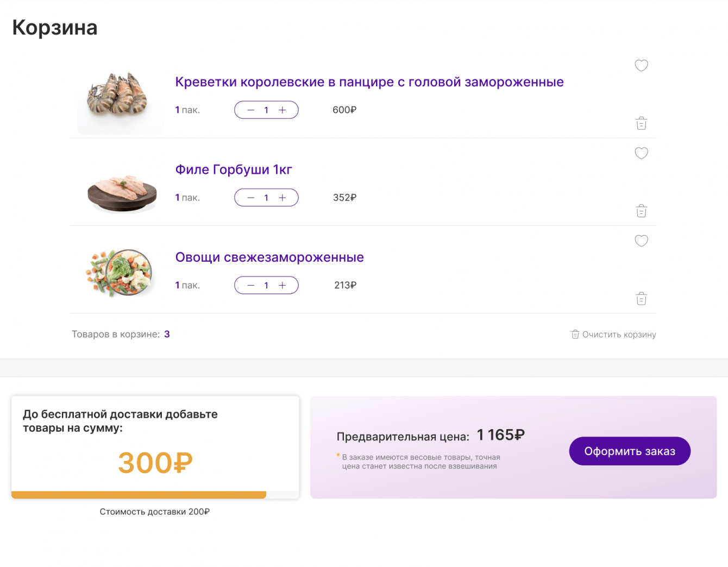This screenshot has height=567, width=728.
Task: Clear the cart with Очистить корзину
Action: pos(613,335)
